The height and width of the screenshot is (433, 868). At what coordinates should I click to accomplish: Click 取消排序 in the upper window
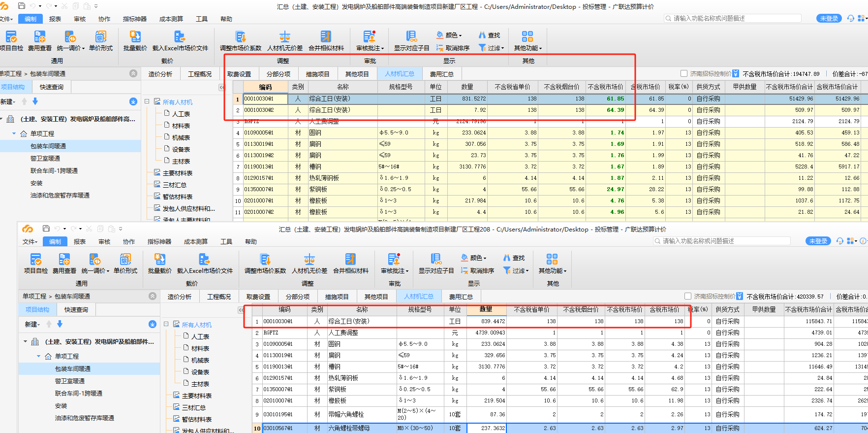(453, 48)
